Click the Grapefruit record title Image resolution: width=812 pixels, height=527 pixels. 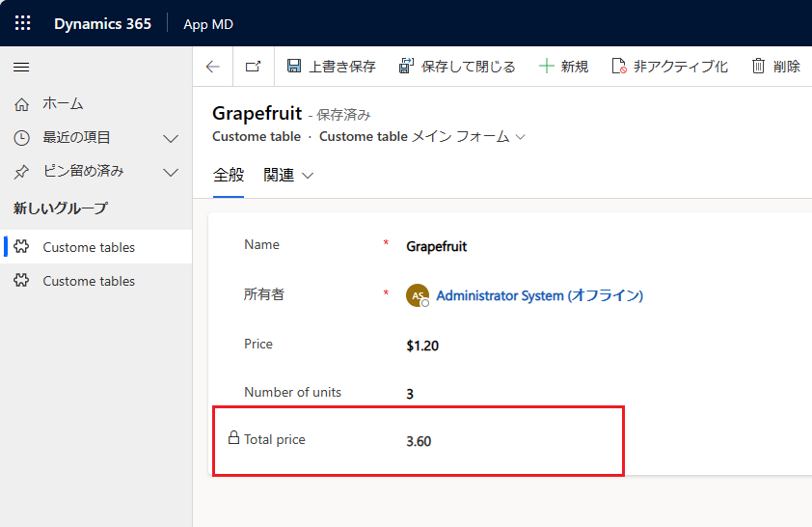point(257,113)
